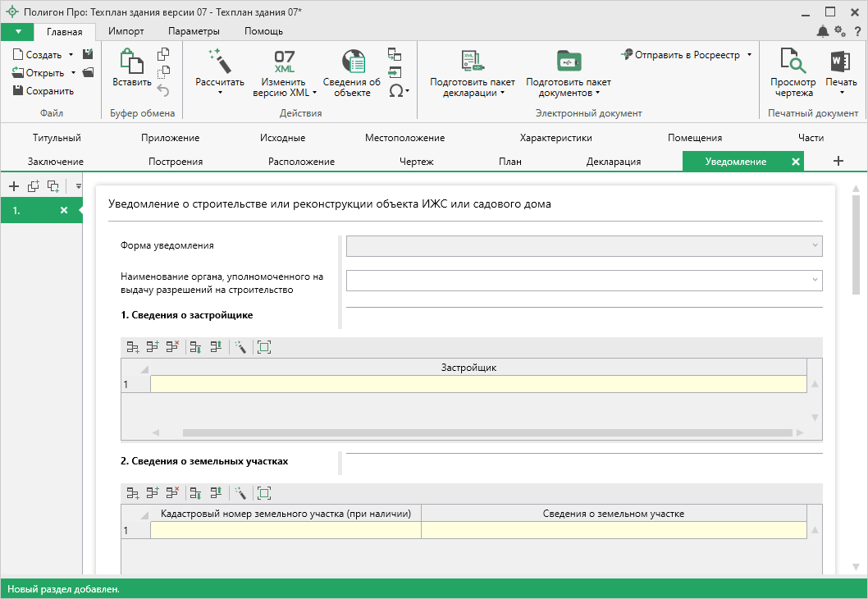Expand the Наименование органа combo box
Viewport: 868px width, 599px height.
pos(814,281)
